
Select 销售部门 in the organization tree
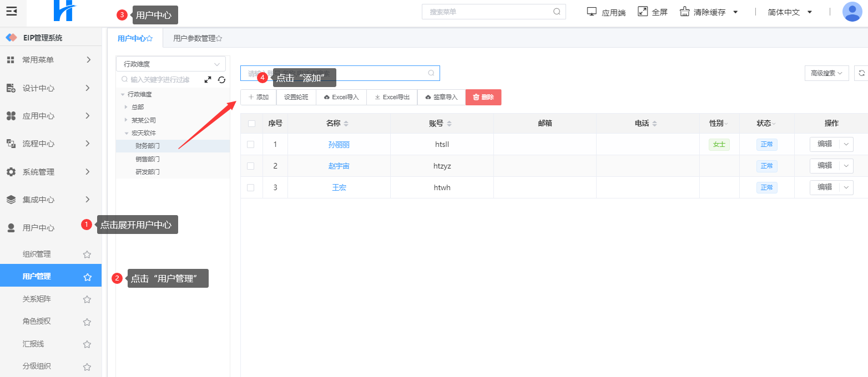(148, 159)
